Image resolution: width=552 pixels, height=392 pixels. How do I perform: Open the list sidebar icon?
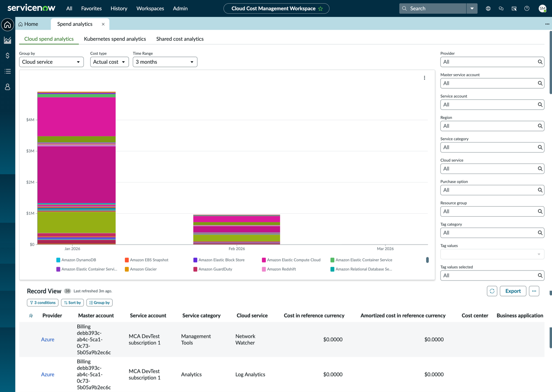click(8, 71)
